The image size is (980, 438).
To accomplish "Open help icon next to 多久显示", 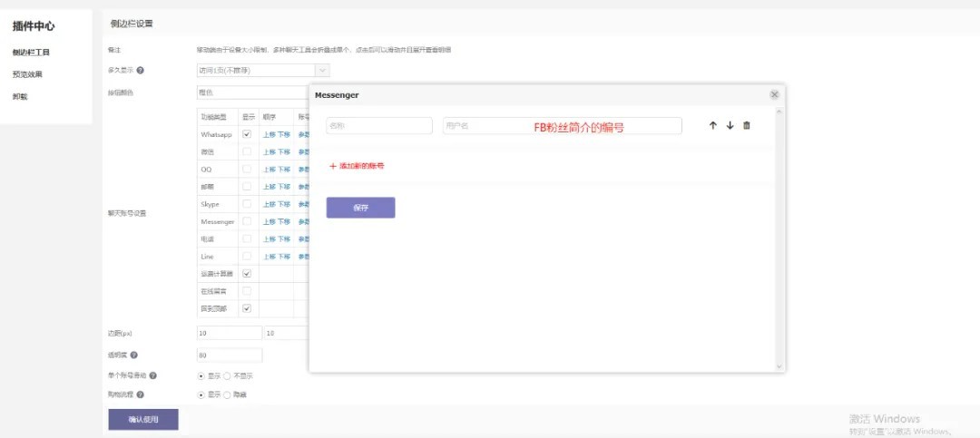I will (x=140, y=71).
